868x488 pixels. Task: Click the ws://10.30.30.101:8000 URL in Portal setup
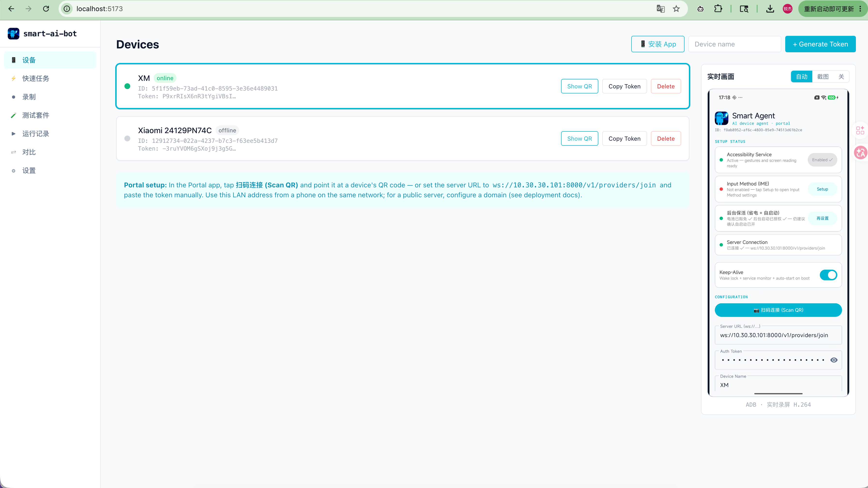point(574,185)
